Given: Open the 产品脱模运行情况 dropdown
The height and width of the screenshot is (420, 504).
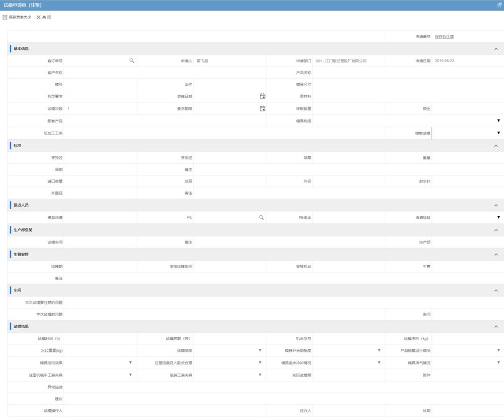Looking at the screenshot, I should pos(498,350).
